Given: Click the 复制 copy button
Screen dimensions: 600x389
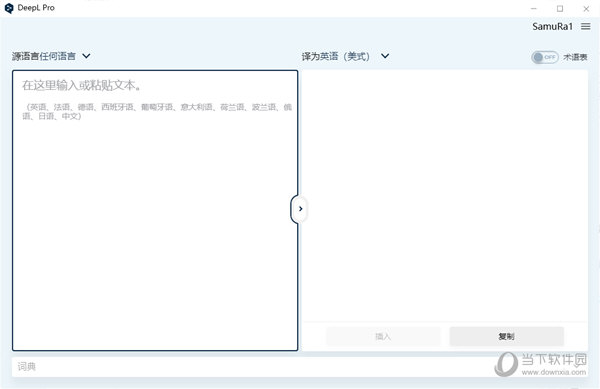Looking at the screenshot, I should click(x=506, y=336).
